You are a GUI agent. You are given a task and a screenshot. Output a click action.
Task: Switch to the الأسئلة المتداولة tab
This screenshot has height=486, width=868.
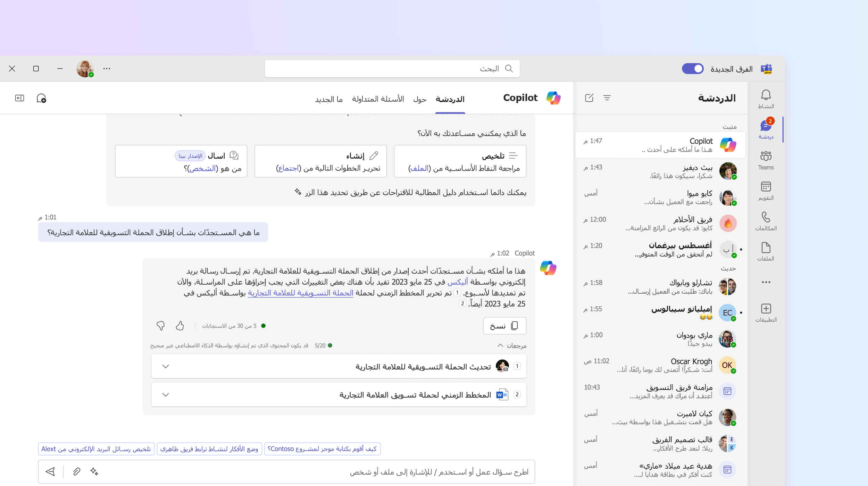[x=378, y=99]
